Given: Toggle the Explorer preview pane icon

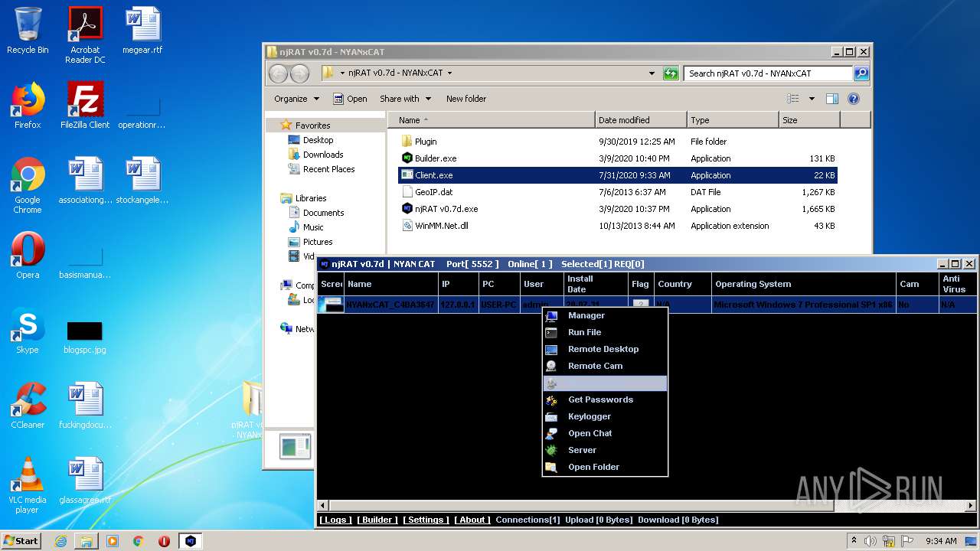Looking at the screenshot, I should (x=832, y=99).
